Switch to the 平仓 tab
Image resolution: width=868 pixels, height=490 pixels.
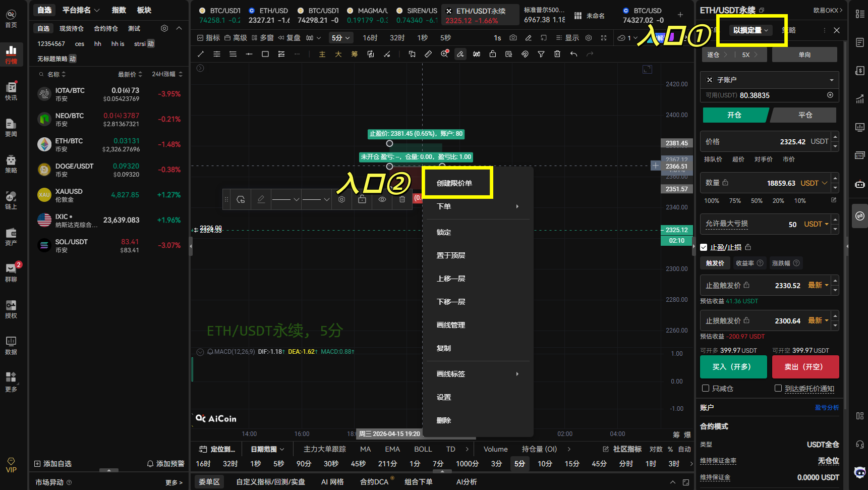click(x=804, y=115)
